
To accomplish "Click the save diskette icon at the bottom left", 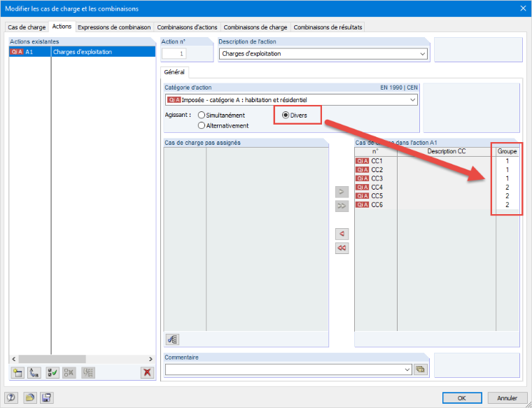I will [46, 398].
